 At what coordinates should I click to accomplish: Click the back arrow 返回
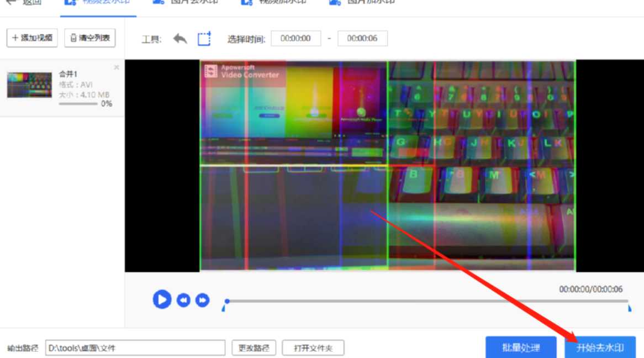pos(24,2)
